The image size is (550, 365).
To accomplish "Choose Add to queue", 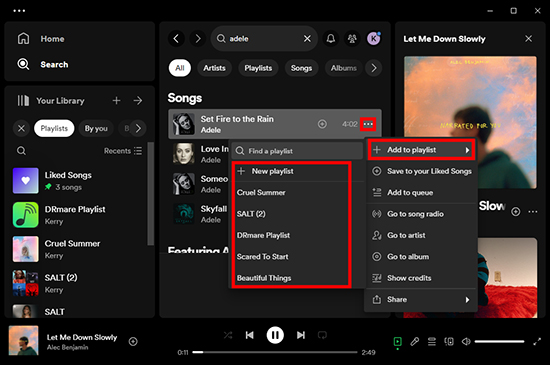I will (x=421, y=192).
